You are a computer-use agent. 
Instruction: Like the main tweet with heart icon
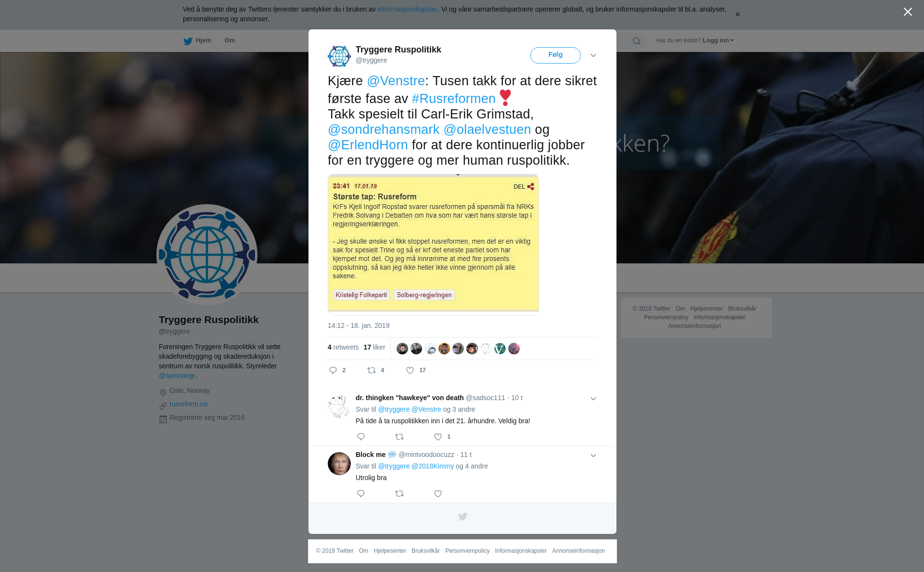pos(410,370)
